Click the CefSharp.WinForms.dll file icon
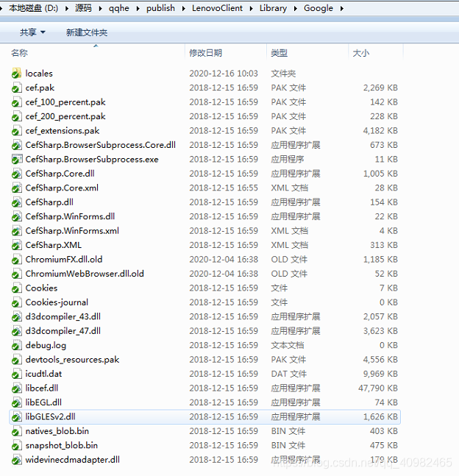The height and width of the screenshot is (476, 459). 17,216
